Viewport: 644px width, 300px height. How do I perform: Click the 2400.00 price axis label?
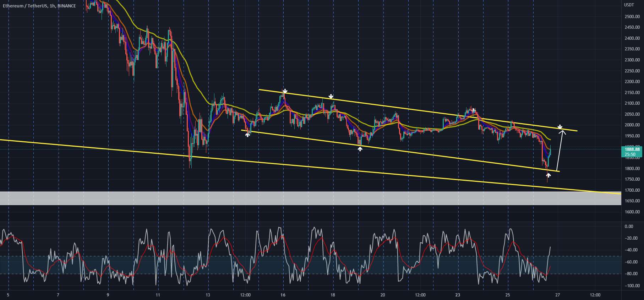pyautogui.click(x=632, y=38)
